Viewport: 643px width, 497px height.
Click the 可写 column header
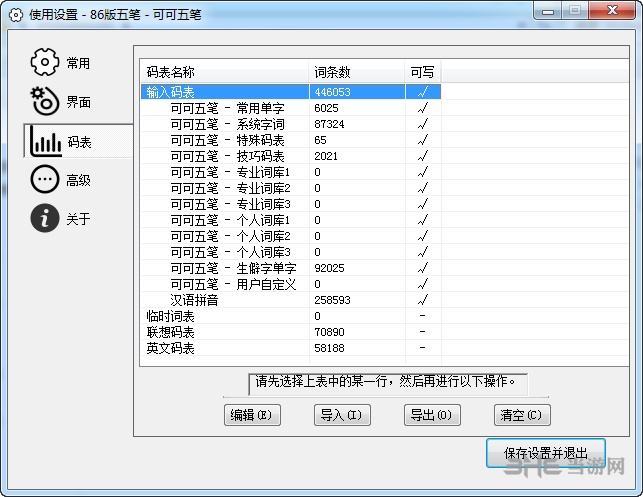click(x=423, y=72)
